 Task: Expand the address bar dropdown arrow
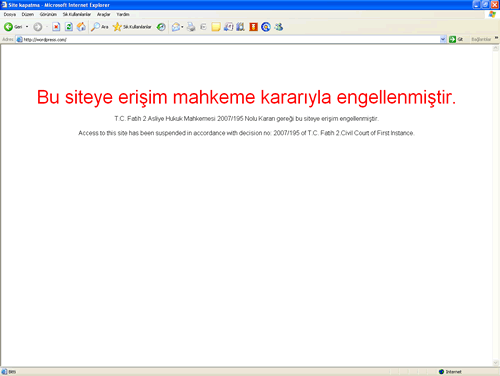443,39
